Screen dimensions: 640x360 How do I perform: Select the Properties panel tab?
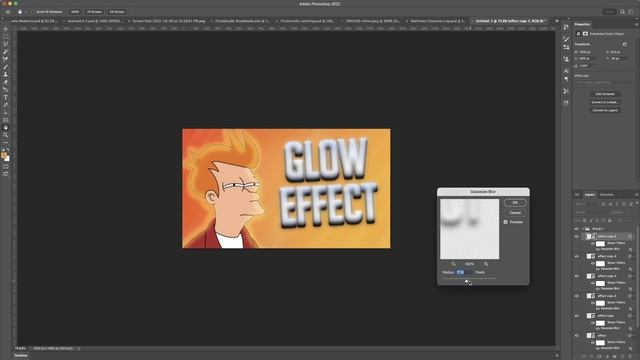pyautogui.click(x=582, y=24)
